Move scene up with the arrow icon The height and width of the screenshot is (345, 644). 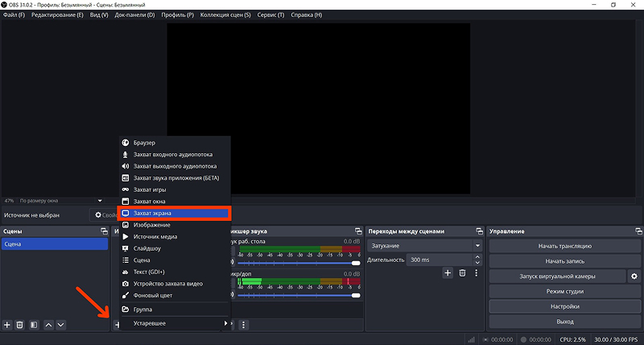[x=48, y=325]
